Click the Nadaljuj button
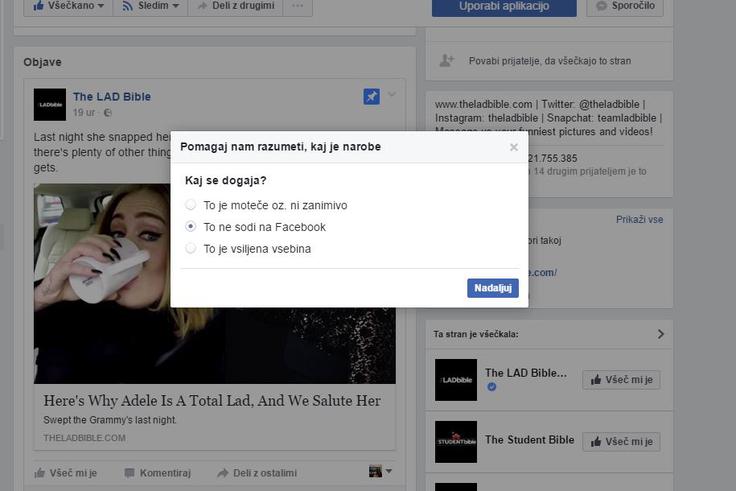 click(x=492, y=288)
